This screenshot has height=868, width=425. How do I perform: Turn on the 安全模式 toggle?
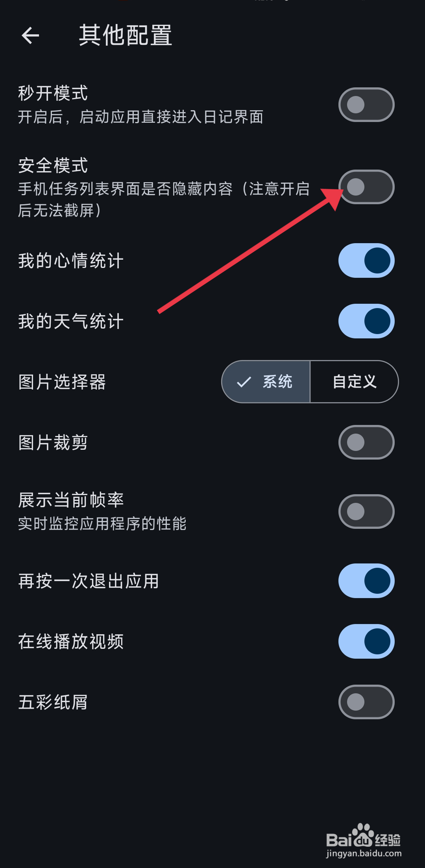[366, 187]
